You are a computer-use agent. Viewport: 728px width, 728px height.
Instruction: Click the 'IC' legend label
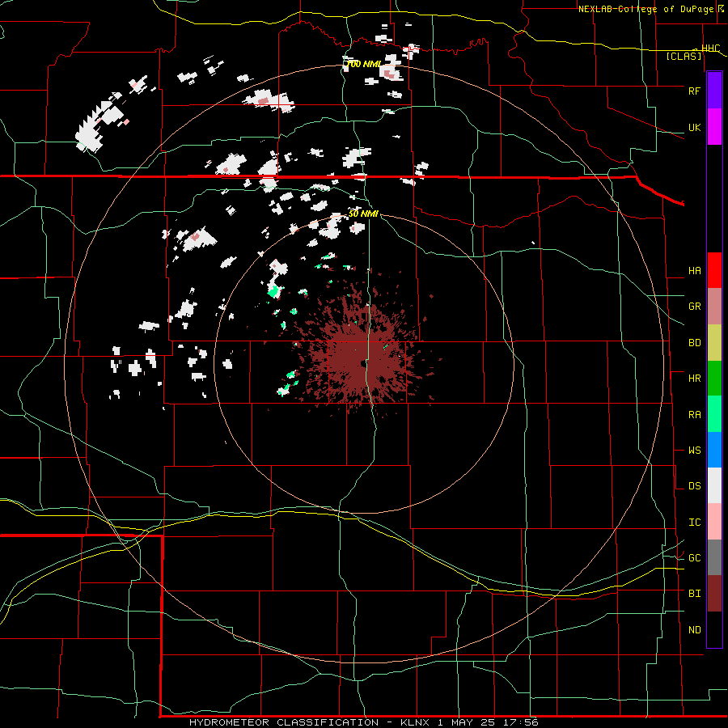click(695, 523)
